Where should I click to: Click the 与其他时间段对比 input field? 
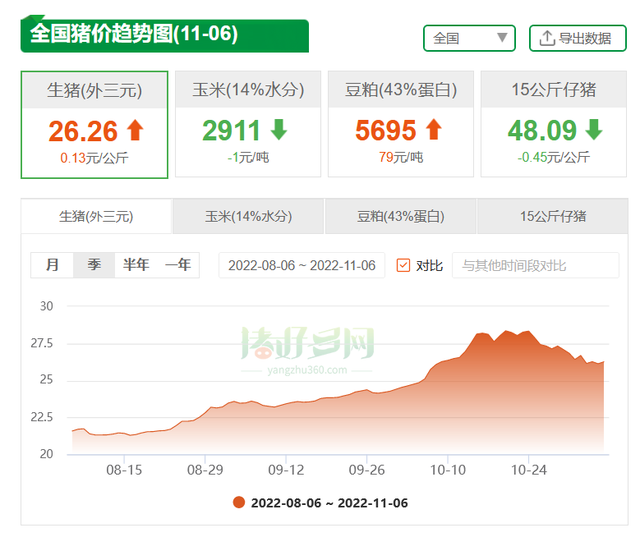(535, 265)
